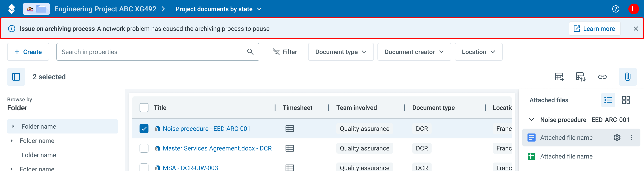Select first Attached file name with blue doc icon
Screen dimensions: 644x171
tap(566, 138)
